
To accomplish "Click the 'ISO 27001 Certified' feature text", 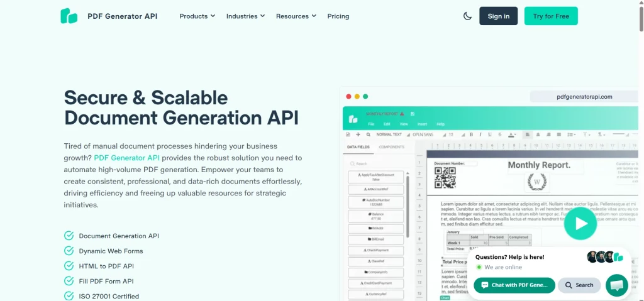I will 109,296.
